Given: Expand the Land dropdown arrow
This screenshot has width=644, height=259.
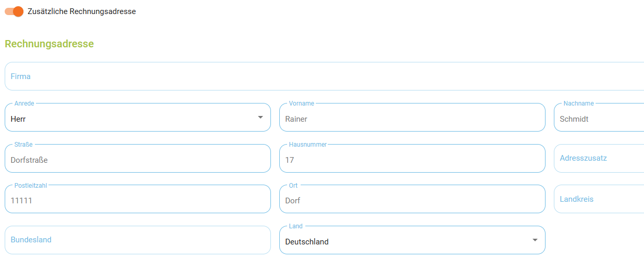Looking at the screenshot, I should click(x=535, y=240).
